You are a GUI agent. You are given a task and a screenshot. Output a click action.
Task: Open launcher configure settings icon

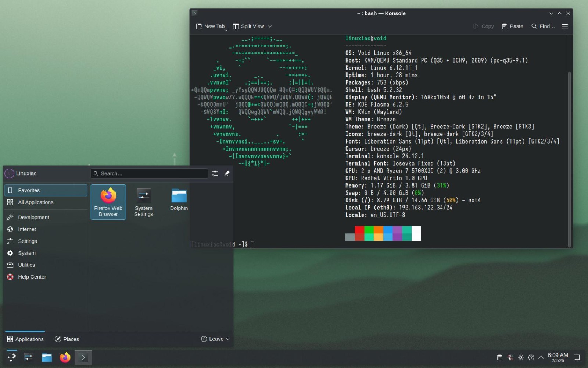tap(215, 173)
